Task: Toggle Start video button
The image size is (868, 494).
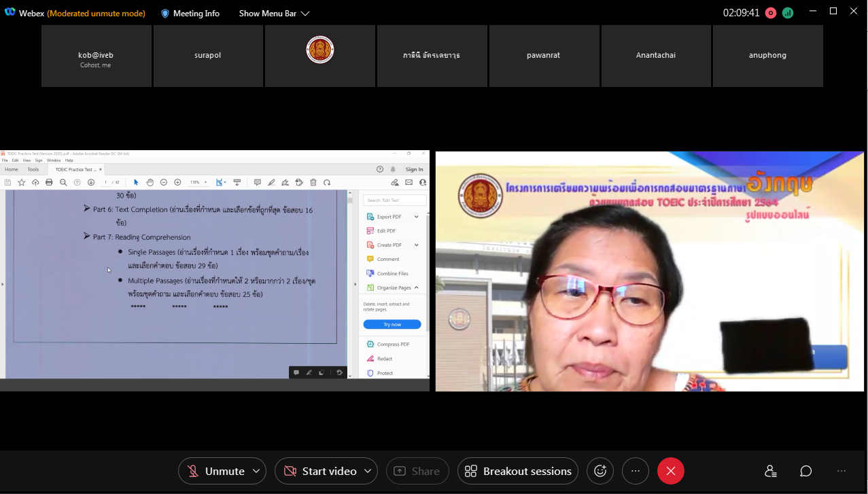Action: tap(319, 471)
